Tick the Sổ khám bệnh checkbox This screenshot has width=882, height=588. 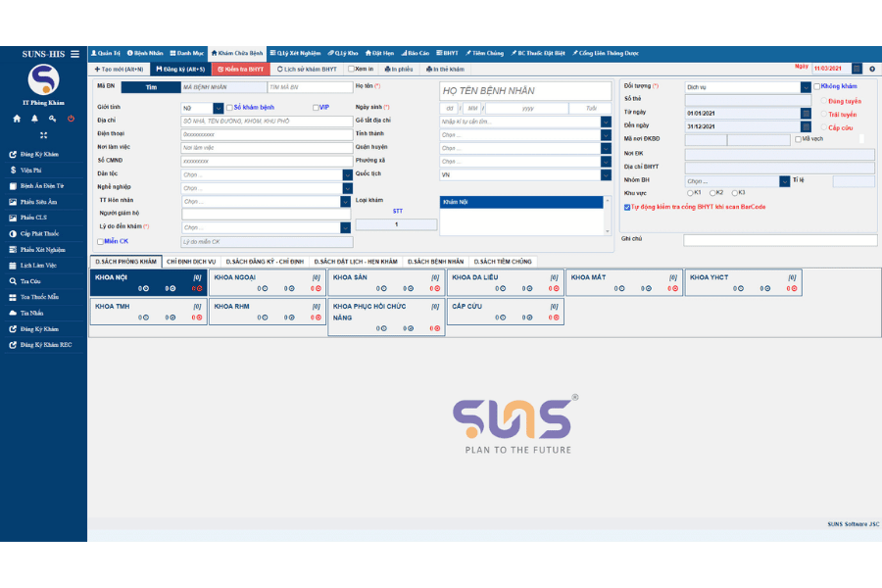(229, 108)
